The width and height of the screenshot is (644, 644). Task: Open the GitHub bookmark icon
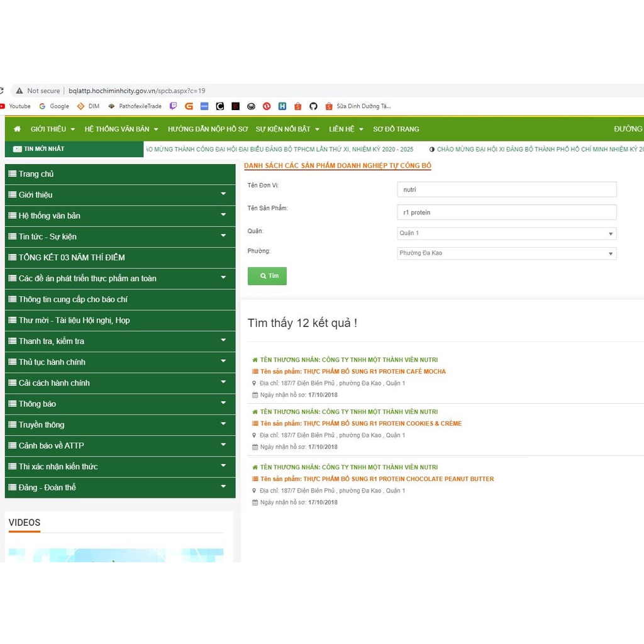[313, 106]
